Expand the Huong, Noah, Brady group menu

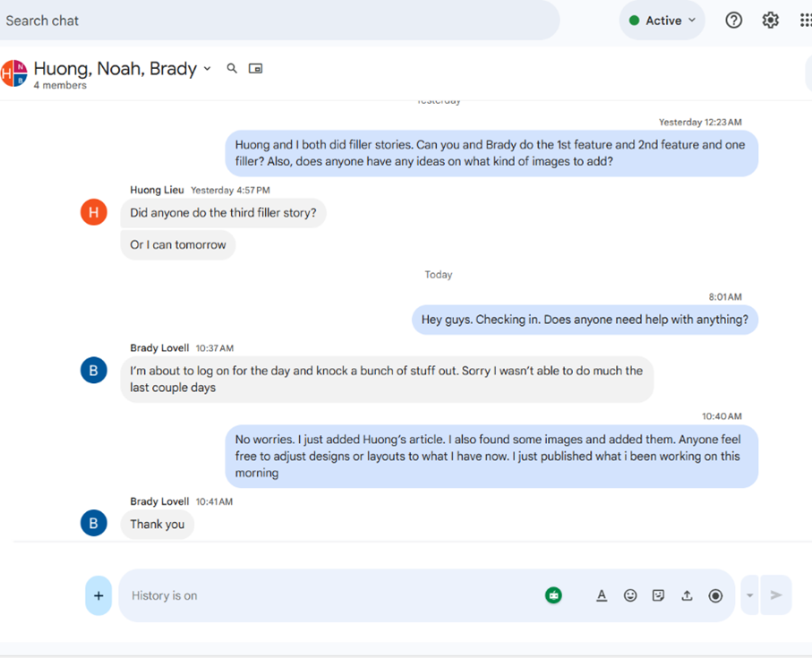click(x=208, y=69)
